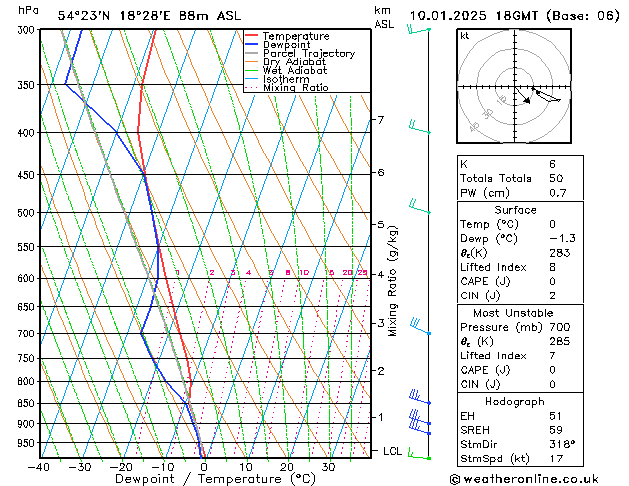Click the Dewpoint legend entry
The height and width of the screenshot is (486, 629).
point(278,45)
